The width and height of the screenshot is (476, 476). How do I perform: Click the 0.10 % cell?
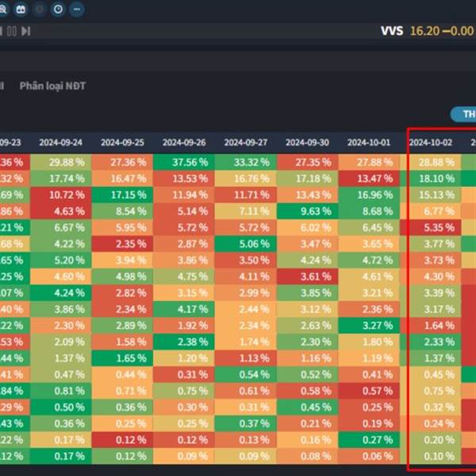[x=431, y=456]
